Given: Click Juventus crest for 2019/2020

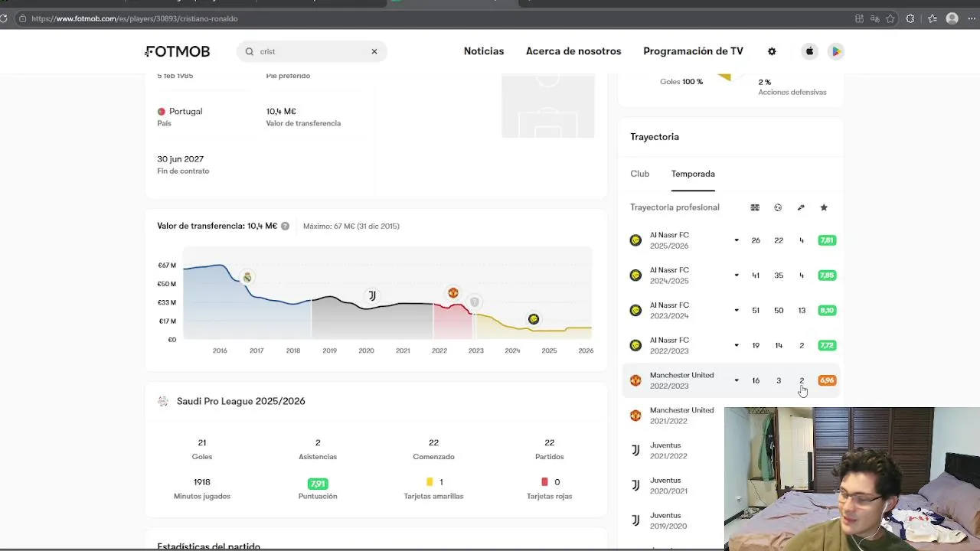Looking at the screenshot, I should (635, 520).
